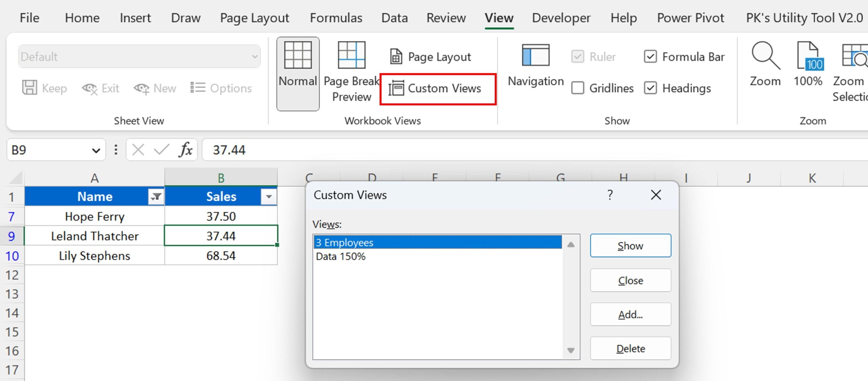Click the Add button for new view
Screen dimensions: 868x381
tap(630, 314)
